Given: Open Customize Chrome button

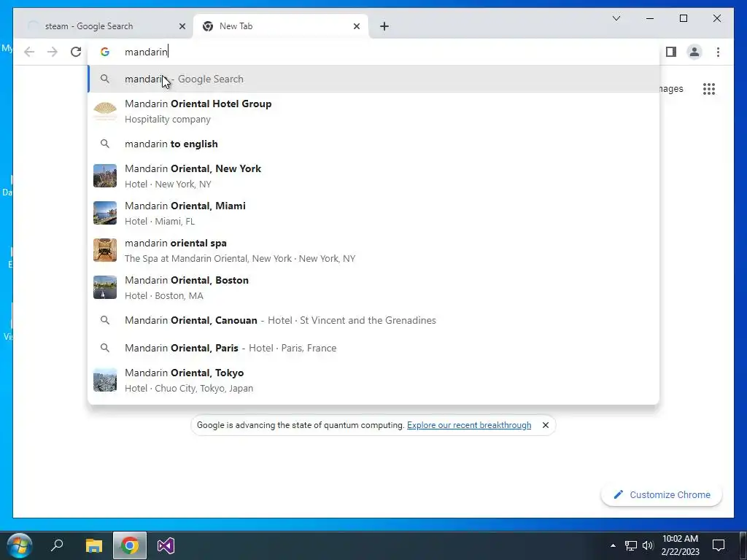Looking at the screenshot, I should coord(662,495).
